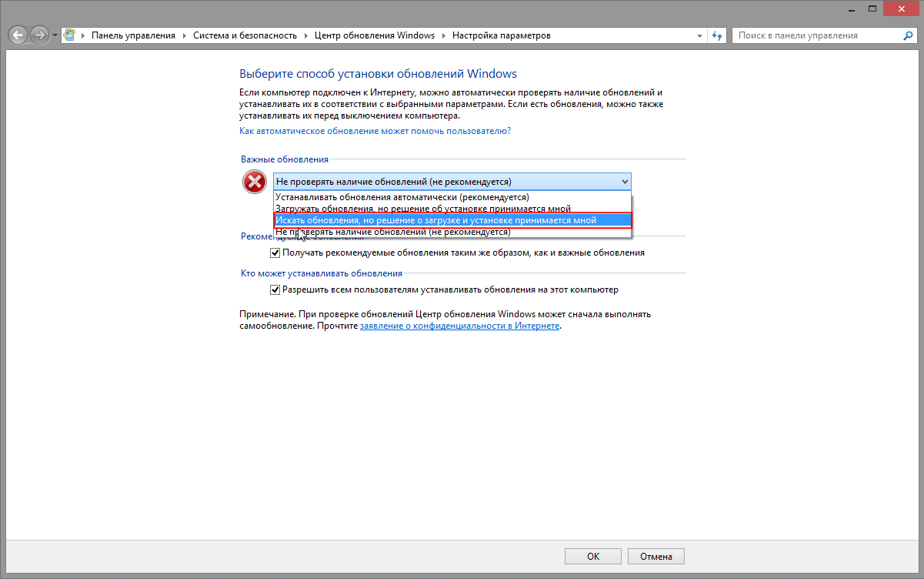The width and height of the screenshot is (924, 579).
Task: Click the OK button
Action: 593,556
